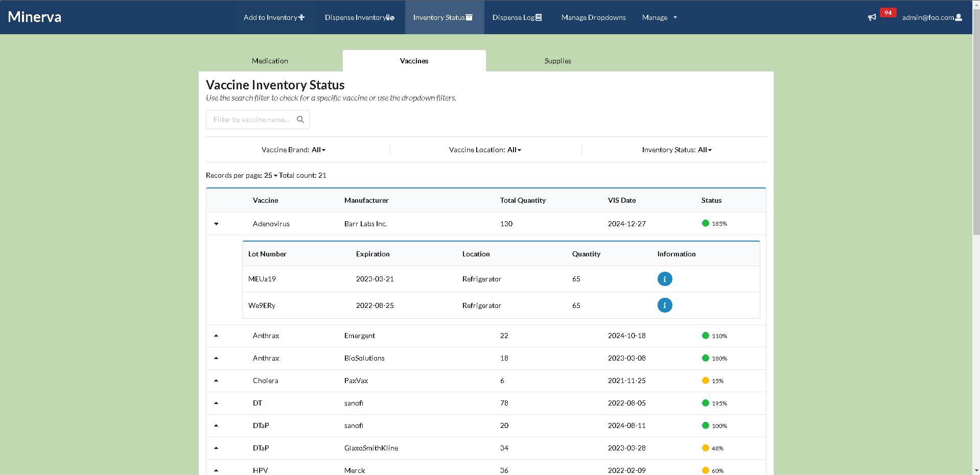Open info for lot We9ERy

click(x=665, y=305)
